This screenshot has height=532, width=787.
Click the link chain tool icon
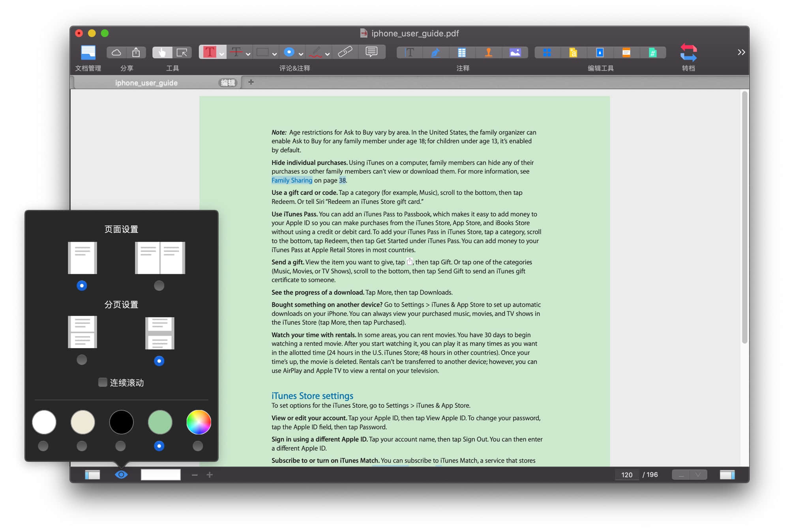click(x=345, y=52)
